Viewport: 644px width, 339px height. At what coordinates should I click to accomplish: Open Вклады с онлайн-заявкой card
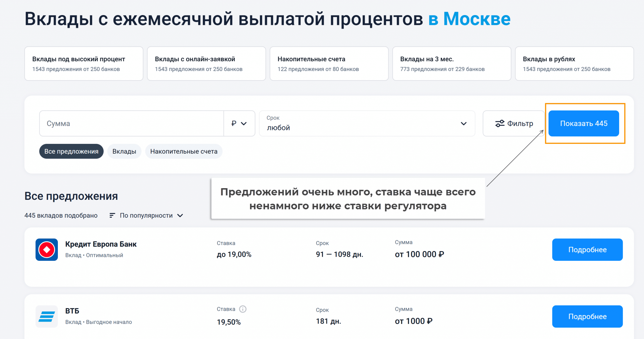(206, 63)
